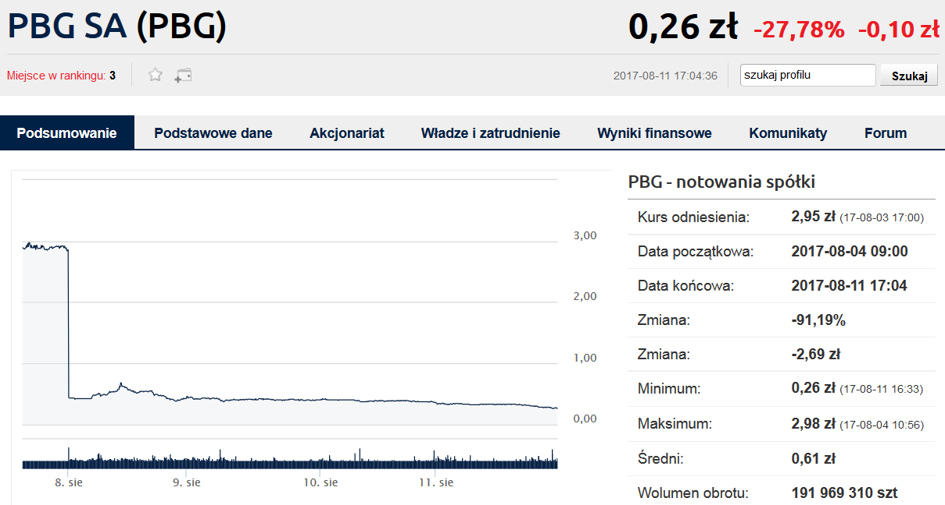Screen dimensions: 945x505
Task: Click the '10. sie' date marker on chart
Action: tap(321, 483)
